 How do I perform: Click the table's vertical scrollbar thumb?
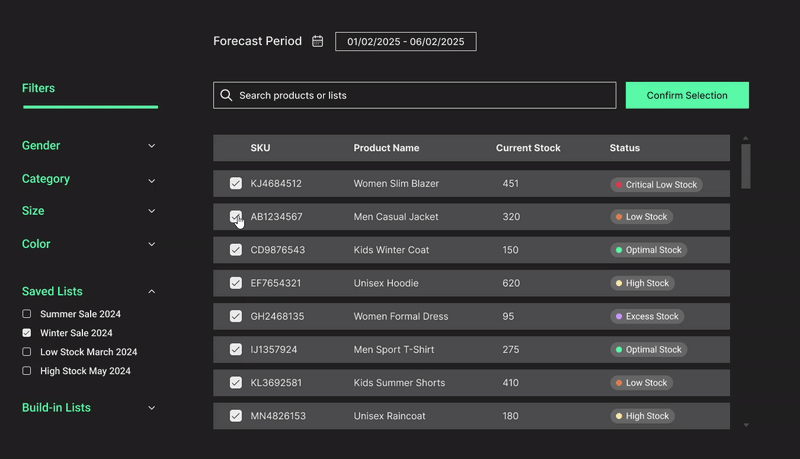click(x=746, y=165)
